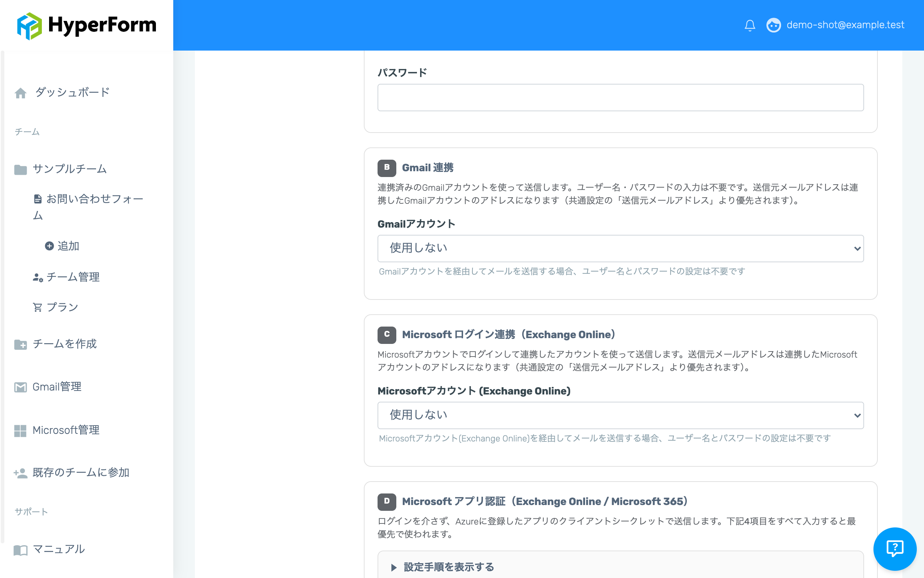Screen dimensions: 924x578
Task: Select 既存のチームに参加
Action: pos(81,473)
